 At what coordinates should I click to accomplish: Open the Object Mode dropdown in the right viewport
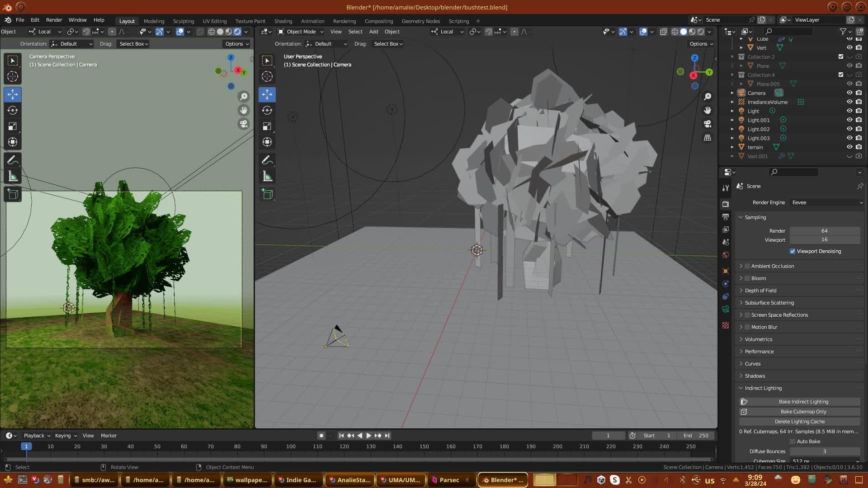[x=301, y=32]
